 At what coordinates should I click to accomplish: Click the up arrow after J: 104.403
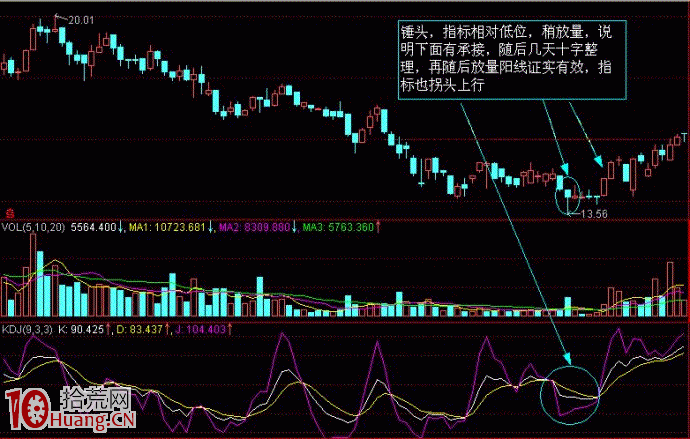pyautogui.click(x=230, y=329)
